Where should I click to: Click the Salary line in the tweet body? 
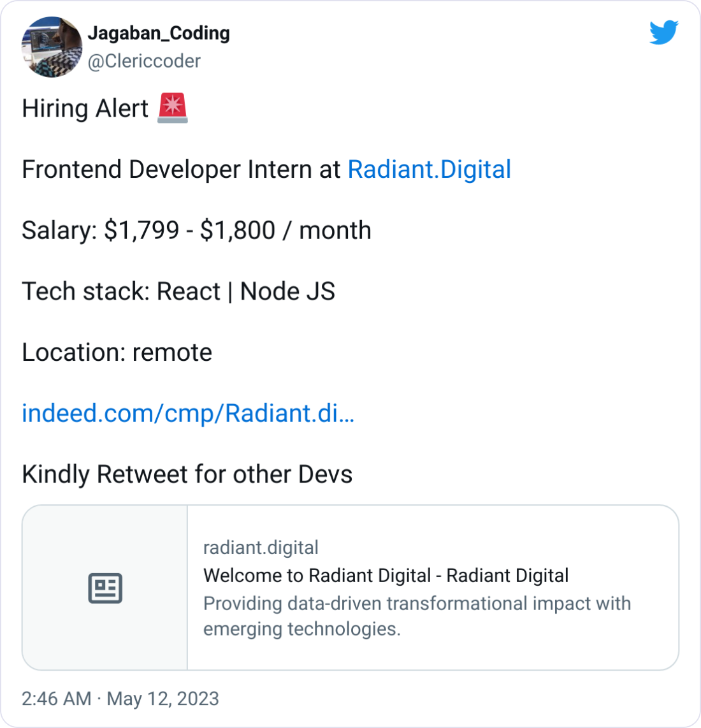pyautogui.click(x=196, y=230)
